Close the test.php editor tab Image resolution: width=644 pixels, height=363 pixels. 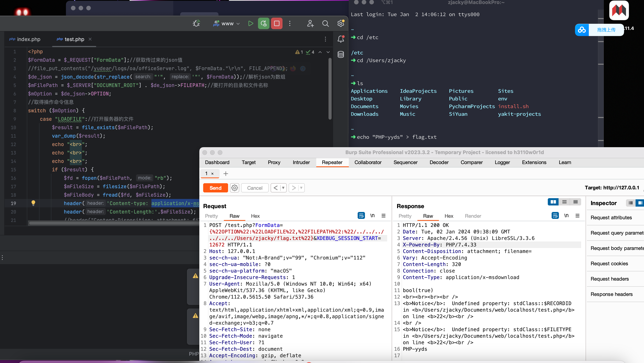pyautogui.click(x=90, y=39)
